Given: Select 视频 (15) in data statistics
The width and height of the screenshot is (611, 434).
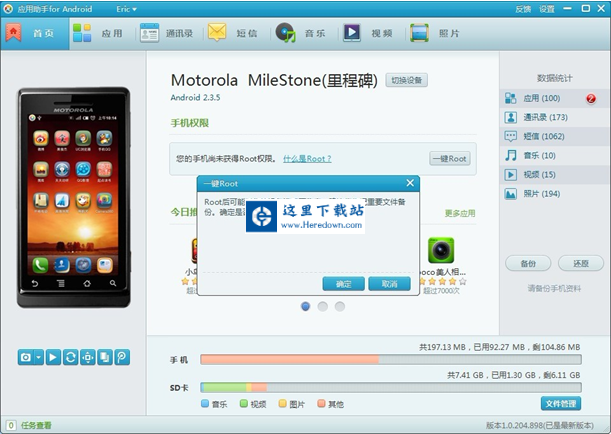Looking at the screenshot, I should pos(555,175).
